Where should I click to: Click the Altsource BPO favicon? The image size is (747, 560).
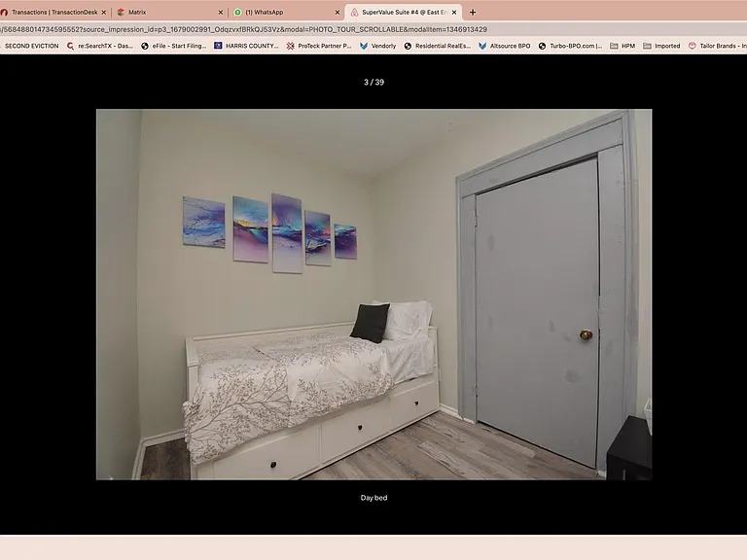click(x=482, y=47)
